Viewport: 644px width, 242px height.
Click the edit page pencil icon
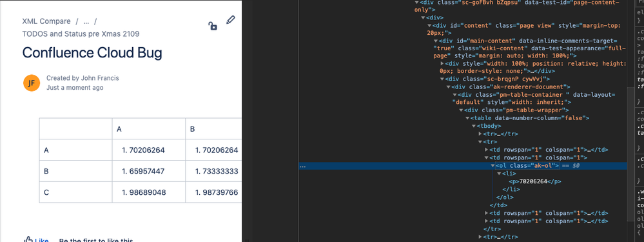[230, 20]
